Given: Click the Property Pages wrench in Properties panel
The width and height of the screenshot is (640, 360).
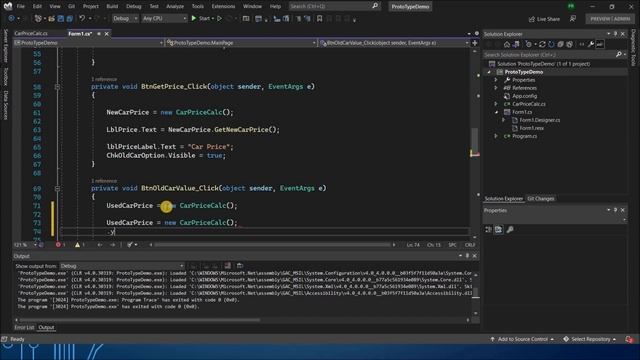Looking at the screenshot, I should click(510, 229).
